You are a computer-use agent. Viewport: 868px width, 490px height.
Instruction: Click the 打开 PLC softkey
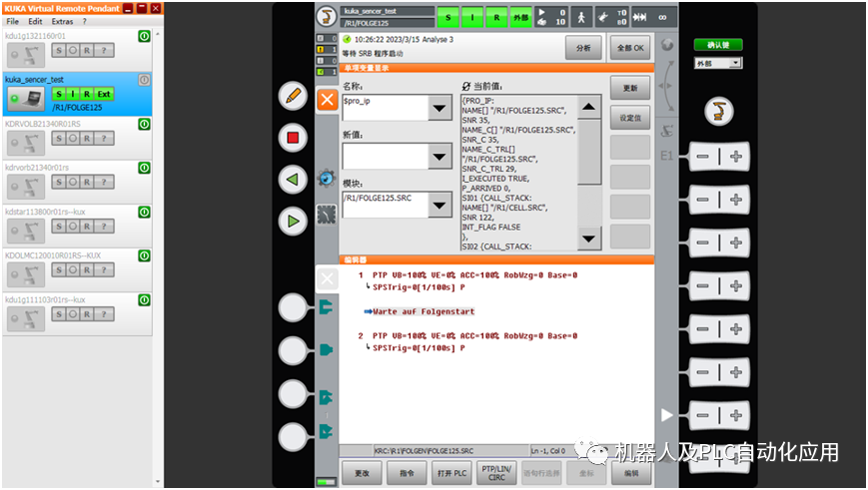pyautogui.click(x=451, y=473)
